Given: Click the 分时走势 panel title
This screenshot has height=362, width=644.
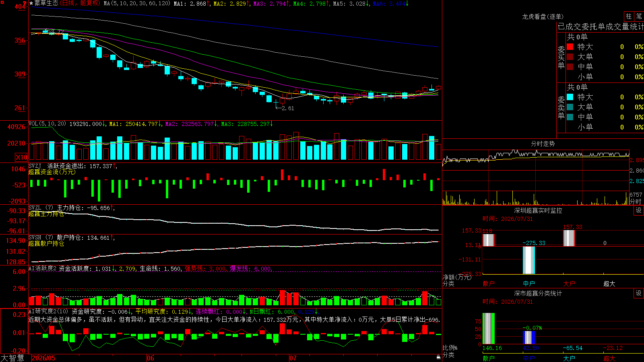Looking at the screenshot, I should 543,144.
